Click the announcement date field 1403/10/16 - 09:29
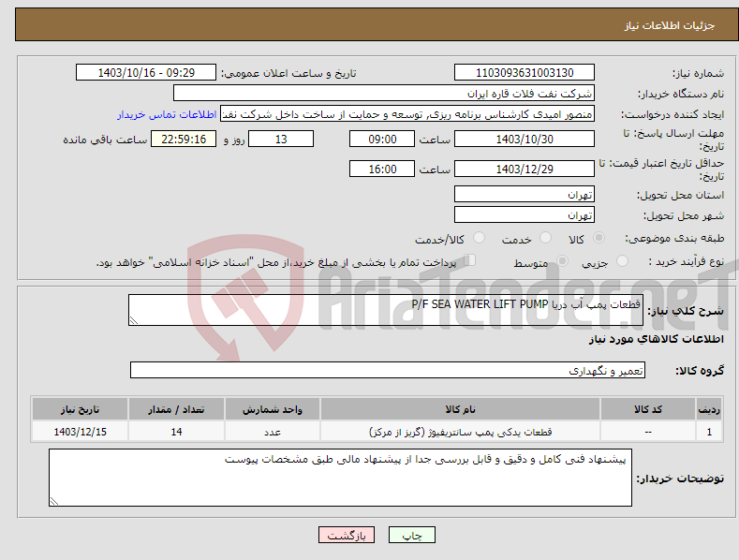 coord(146,73)
